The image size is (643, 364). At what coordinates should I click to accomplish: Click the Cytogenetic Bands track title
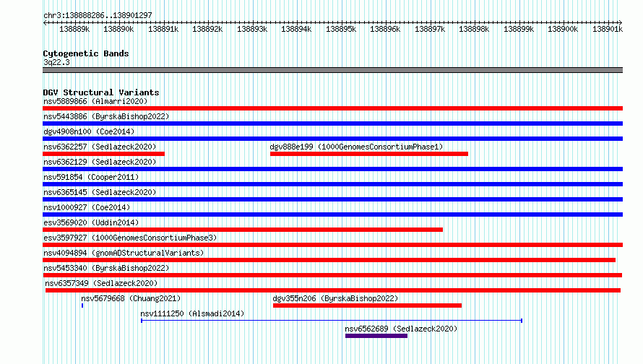[x=86, y=53]
